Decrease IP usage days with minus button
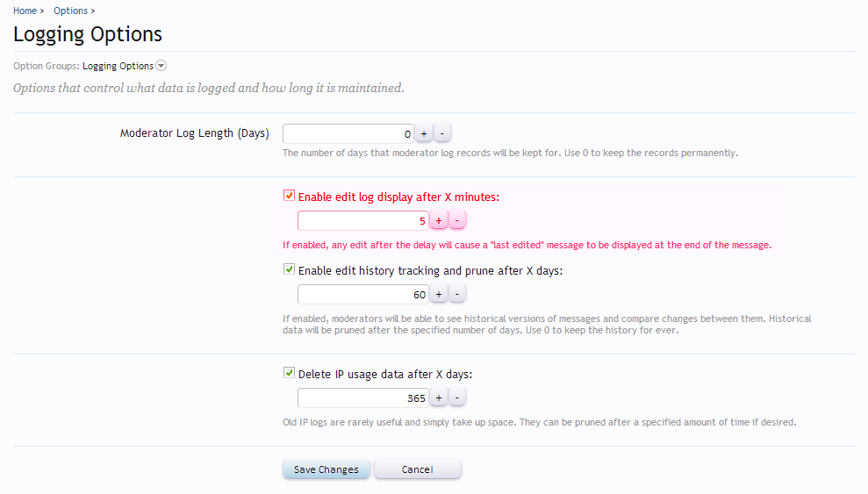This screenshot has height=494, width=868. coord(456,397)
